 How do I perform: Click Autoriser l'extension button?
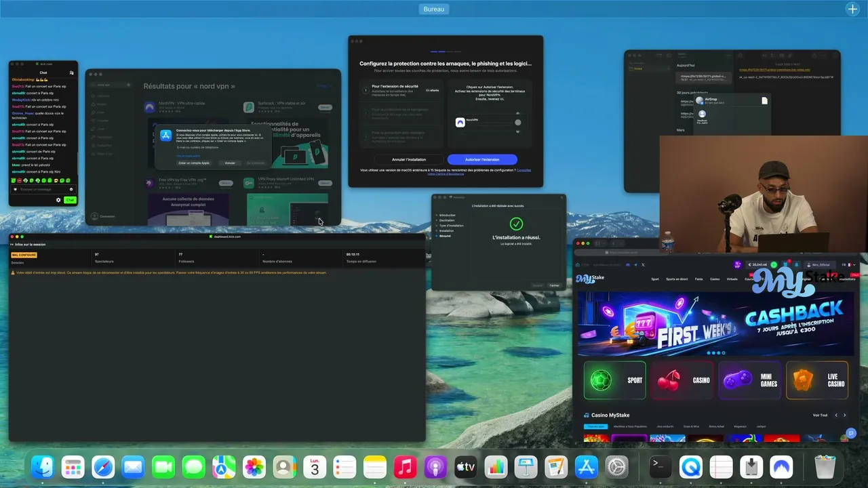(x=482, y=159)
